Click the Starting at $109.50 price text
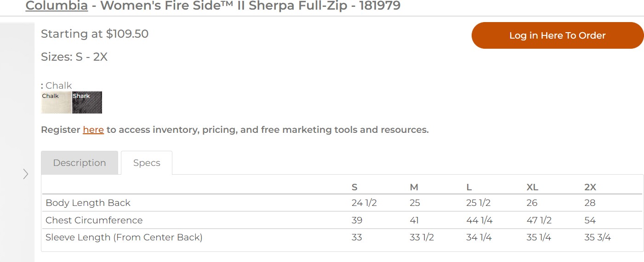Screen dimensions: 644x262 click(x=95, y=34)
